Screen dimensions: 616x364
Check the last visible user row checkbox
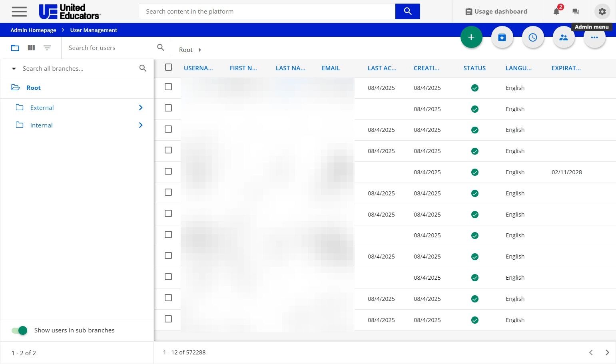point(168,319)
